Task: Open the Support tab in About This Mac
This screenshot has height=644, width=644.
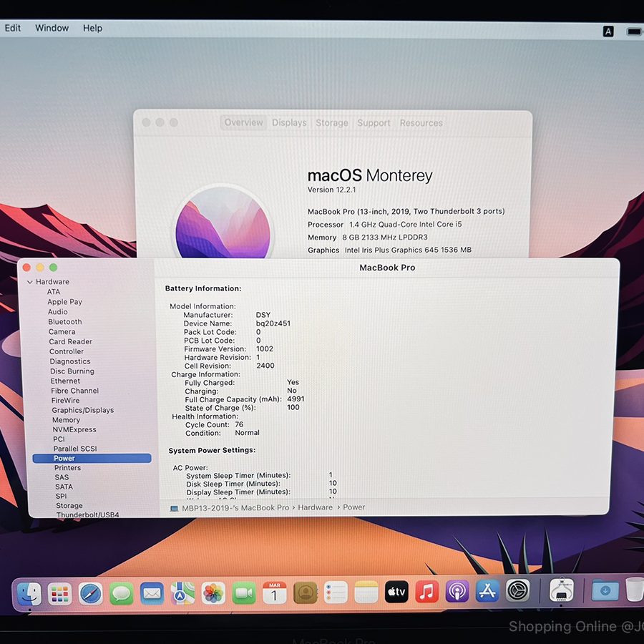Action: click(x=374, y=123)
